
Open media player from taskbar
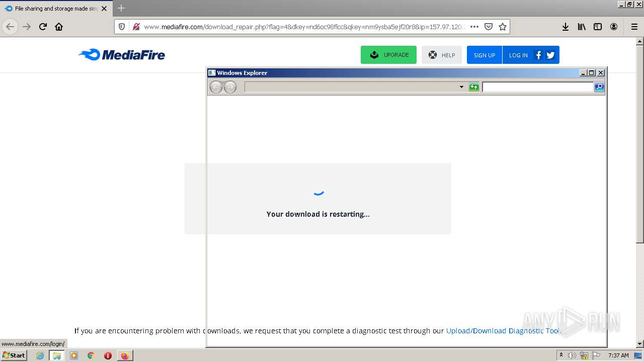click(74, 355)
